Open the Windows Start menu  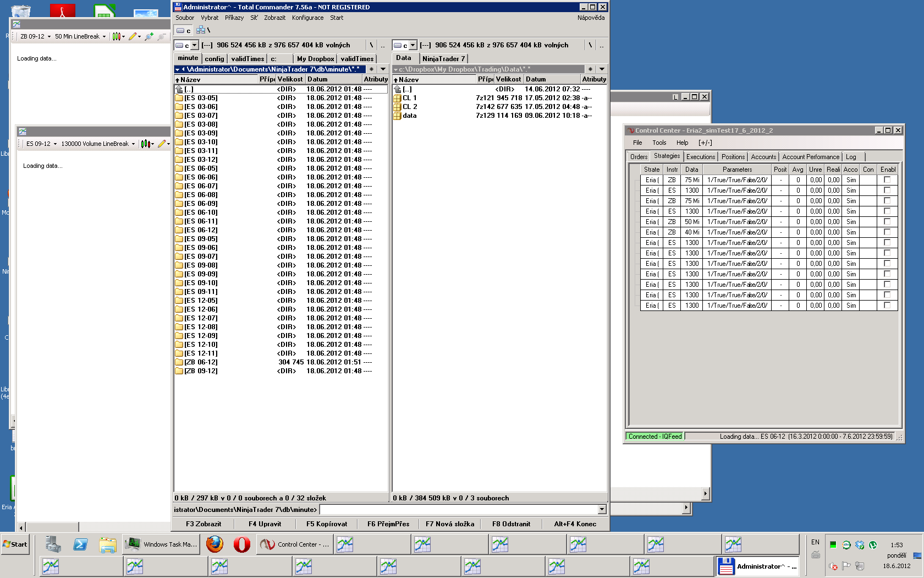(15, 544)
